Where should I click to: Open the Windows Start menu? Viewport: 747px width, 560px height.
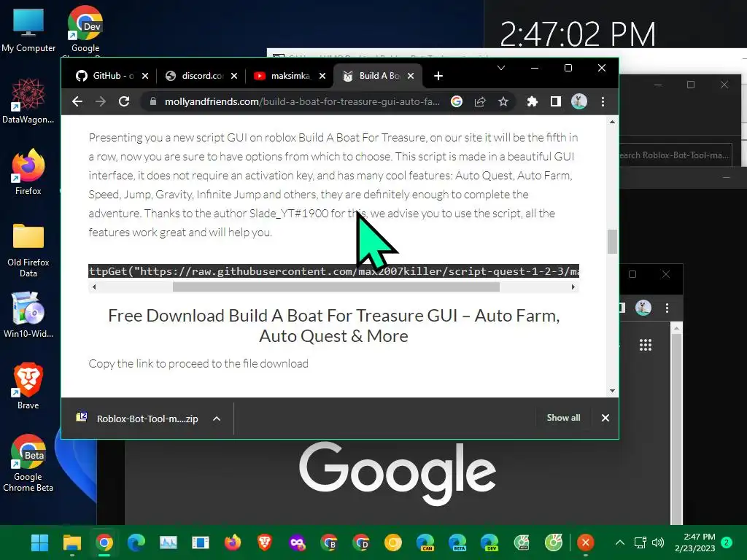tap(39, 542)
